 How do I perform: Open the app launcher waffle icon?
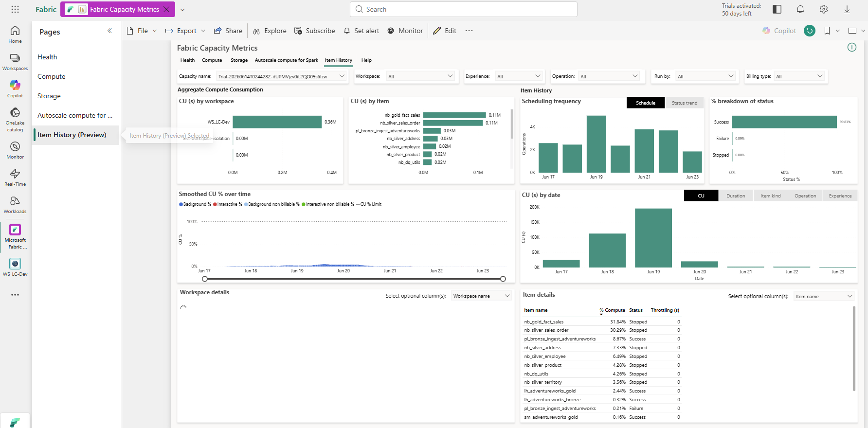coord(15,9)
